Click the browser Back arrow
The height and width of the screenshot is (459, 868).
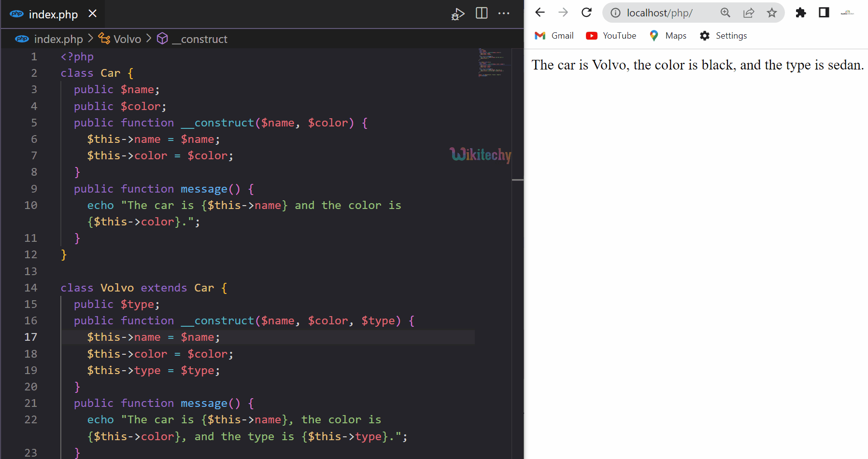[x=540, y=13]
